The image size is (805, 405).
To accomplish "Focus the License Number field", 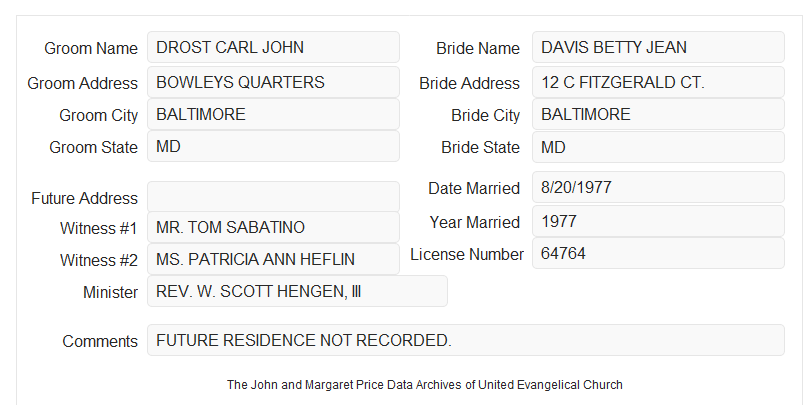I will (x=658, y=253).
